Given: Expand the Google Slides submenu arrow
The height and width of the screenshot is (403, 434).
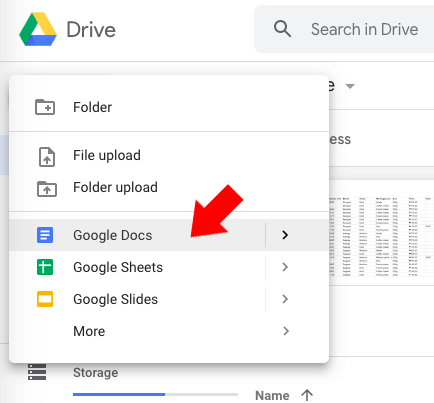Looking at the screenshot, I should coord(285,299).
